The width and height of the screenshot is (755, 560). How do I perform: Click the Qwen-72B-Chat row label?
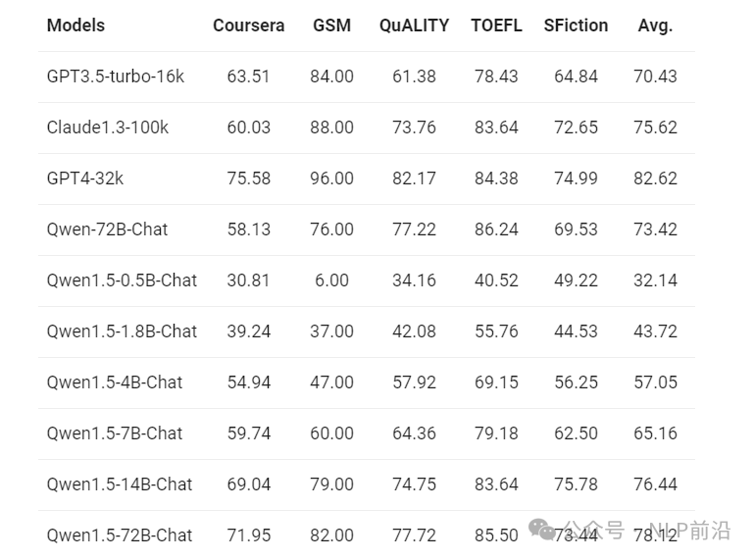107,229
